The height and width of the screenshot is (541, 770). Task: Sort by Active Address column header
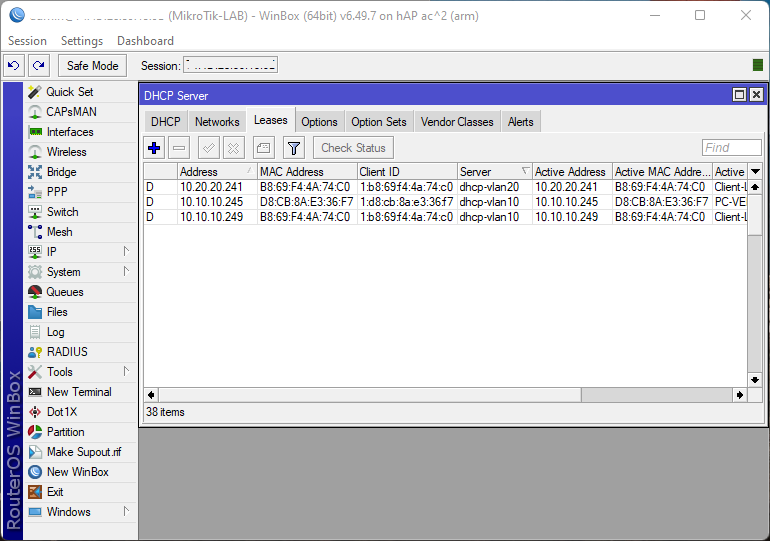[572, 172]
